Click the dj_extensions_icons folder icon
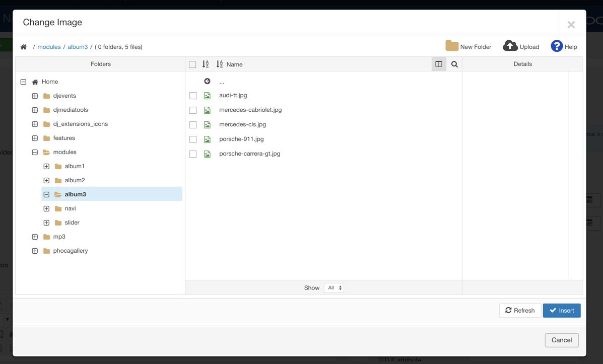Image resolution: width=603 pixels, height=364 pixels. pyautogui.click(x=46, y=124)
